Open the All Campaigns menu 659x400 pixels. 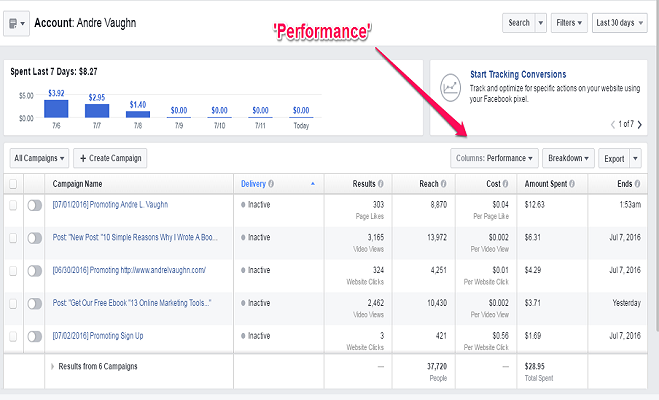pos(39,158)
